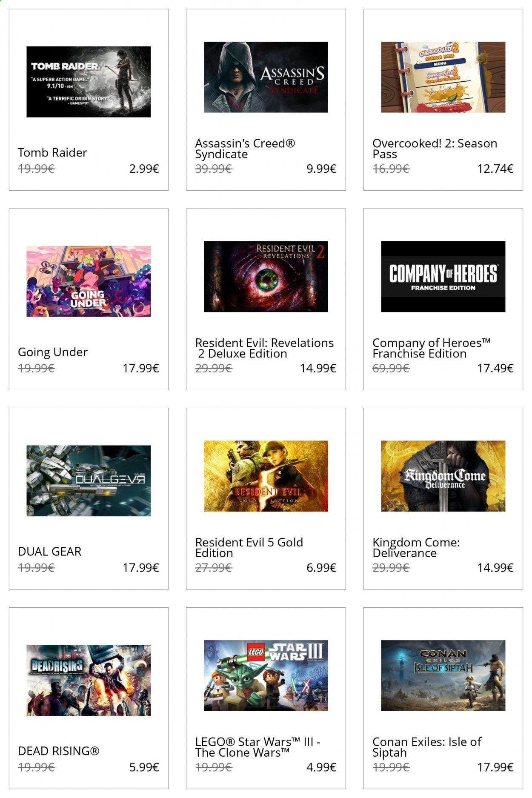
Task: Click the Assassin's Creed® Syndicate title
Action: (245, 149)
